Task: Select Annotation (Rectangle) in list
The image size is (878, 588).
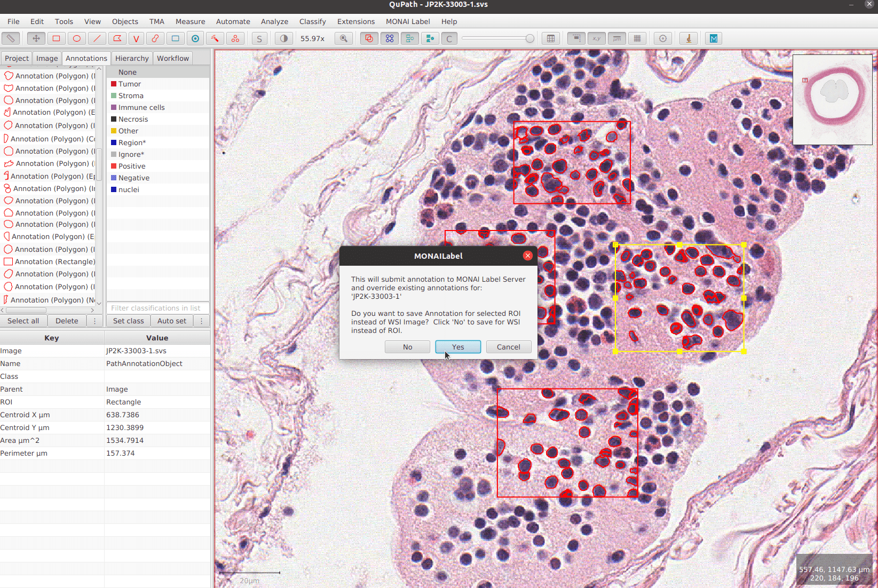Action: (x=49, y=261)
